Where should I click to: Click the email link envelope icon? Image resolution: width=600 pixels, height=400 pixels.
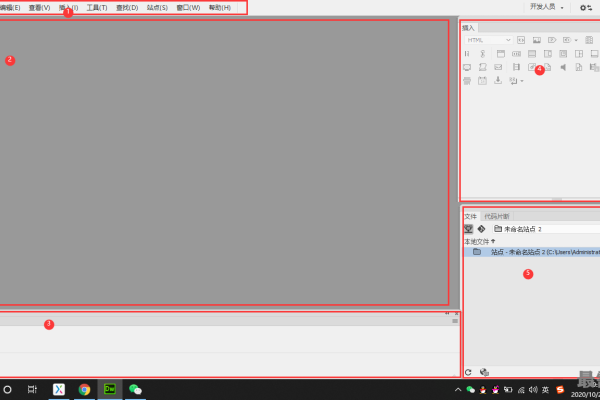(498, 67)
